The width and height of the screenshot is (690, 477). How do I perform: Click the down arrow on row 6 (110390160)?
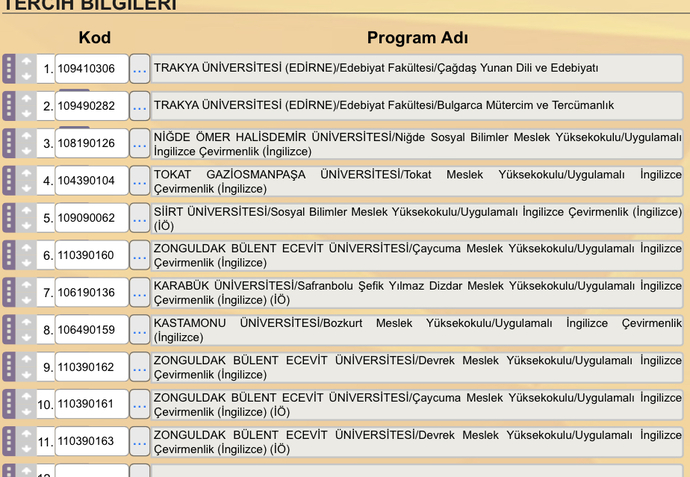pyautogui.click(x=26, y=263)
